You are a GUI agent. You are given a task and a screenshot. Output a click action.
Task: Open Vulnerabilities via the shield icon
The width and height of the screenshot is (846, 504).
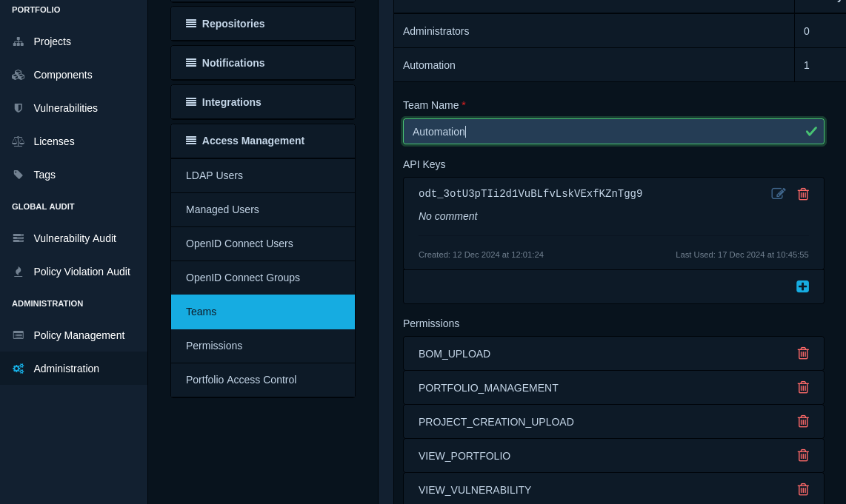[18, 108]
